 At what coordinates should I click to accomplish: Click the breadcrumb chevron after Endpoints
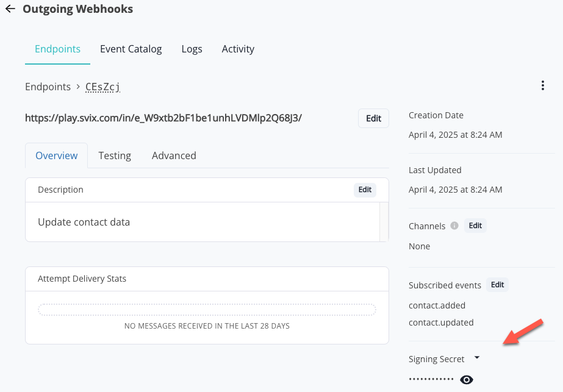click(78, 87)
